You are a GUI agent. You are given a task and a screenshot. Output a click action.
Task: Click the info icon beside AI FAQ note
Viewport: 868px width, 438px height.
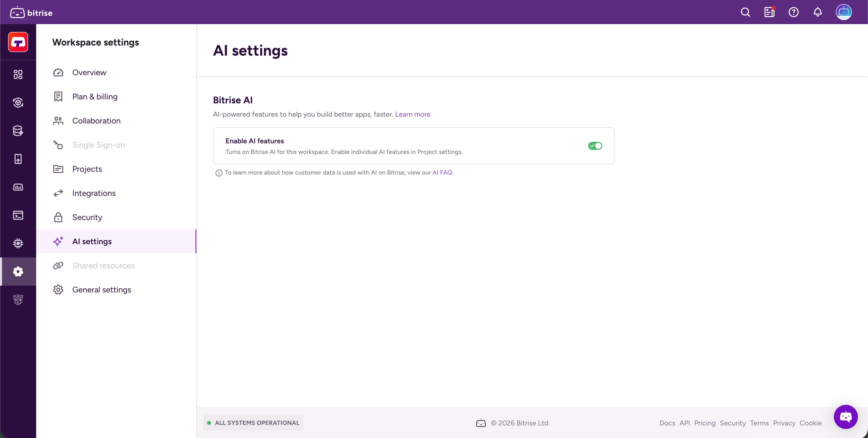[219, 173]
